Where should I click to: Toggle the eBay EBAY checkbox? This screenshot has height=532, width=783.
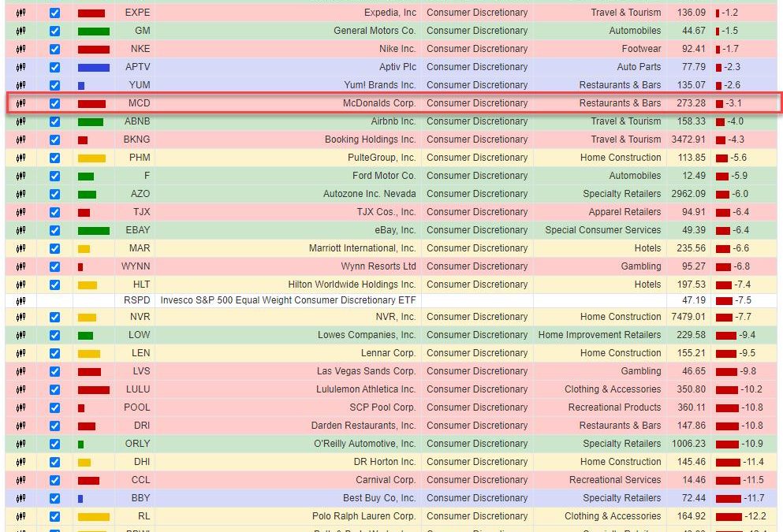[55, 230]
